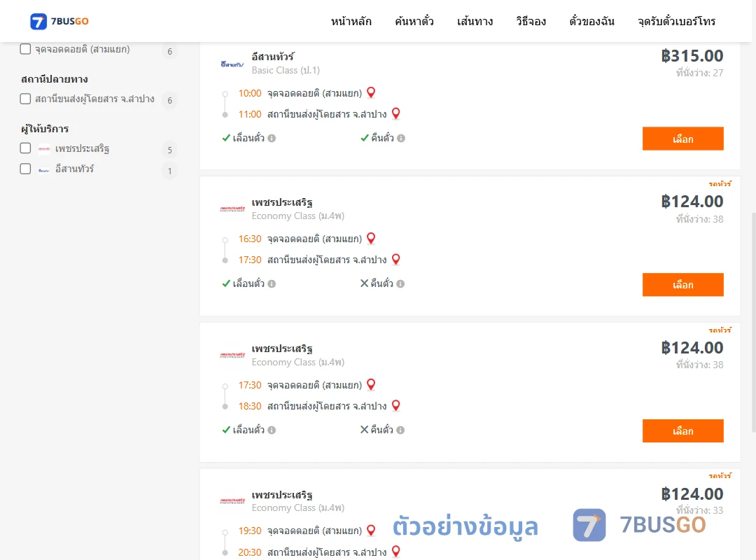Open the 7BUSGO logo home link
Screen dimensions: 756x560
pos(59,21)
